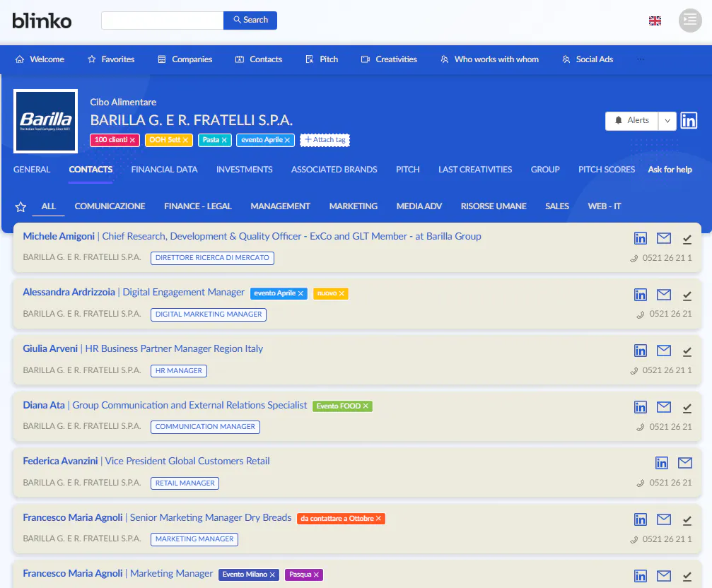Filter contacts by MARKETING

[x=354, y=206]
